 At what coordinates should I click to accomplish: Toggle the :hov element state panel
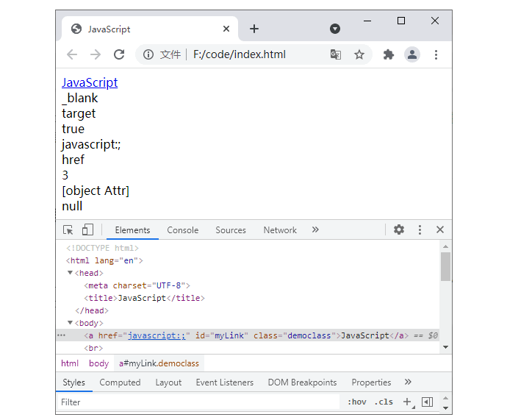pyautogui.click(x=357, y=402)
